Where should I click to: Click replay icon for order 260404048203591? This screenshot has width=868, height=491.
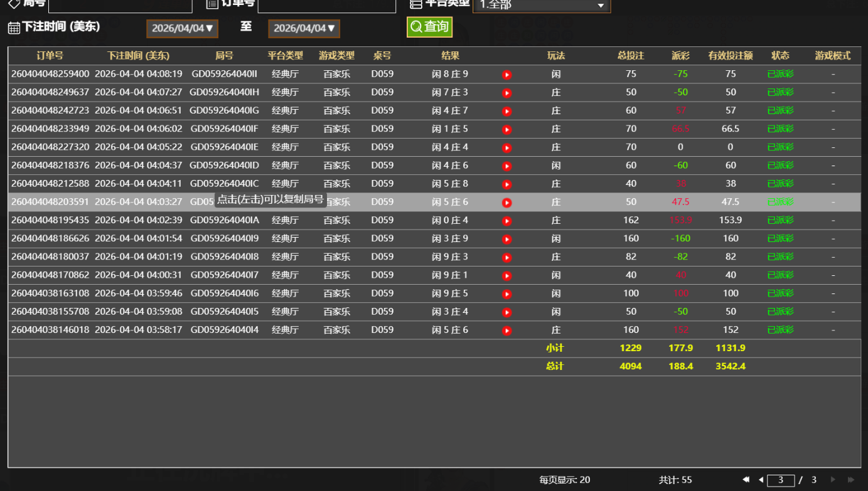(x=506, y=203)
